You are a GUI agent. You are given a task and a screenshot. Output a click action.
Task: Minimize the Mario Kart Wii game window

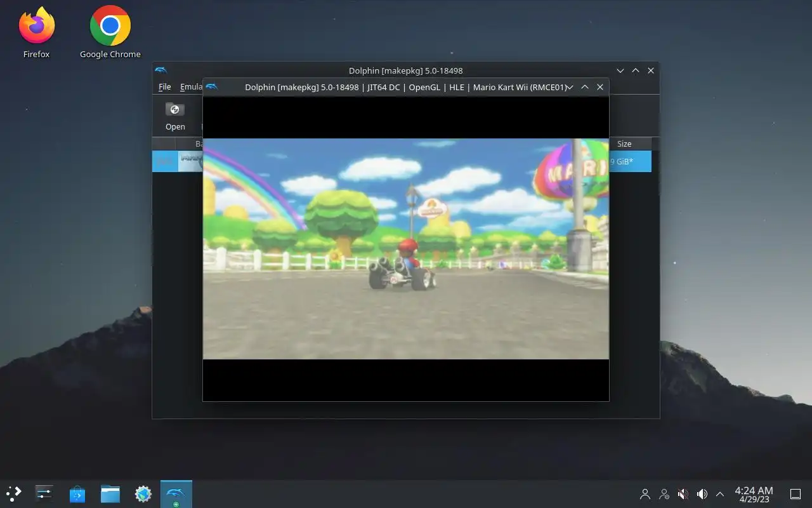[570, 87]
